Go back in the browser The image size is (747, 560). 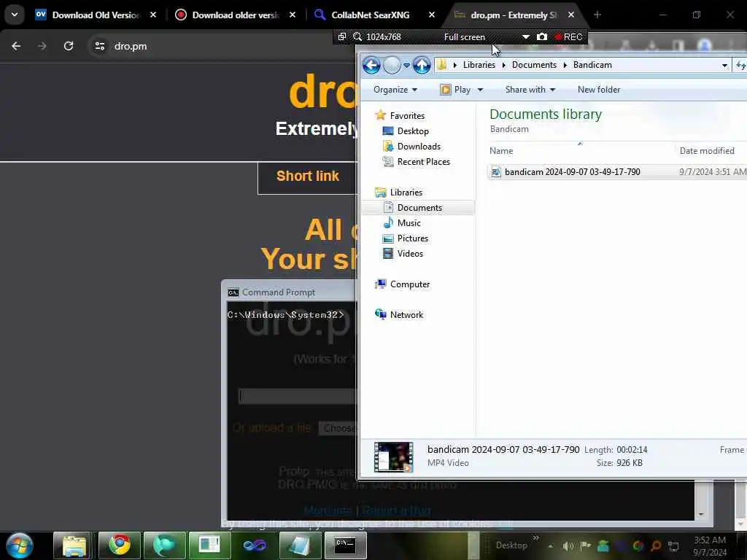point(16,46)
